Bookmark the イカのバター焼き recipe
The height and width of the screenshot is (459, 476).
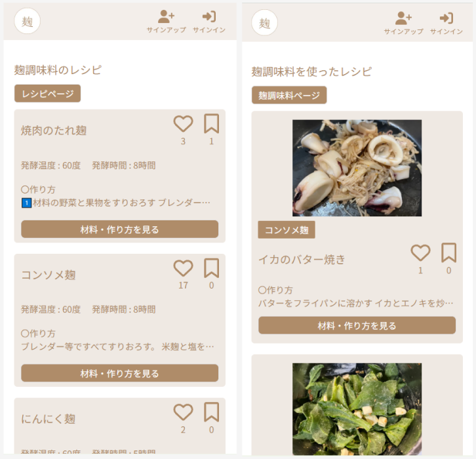click(x=448, y=252)
